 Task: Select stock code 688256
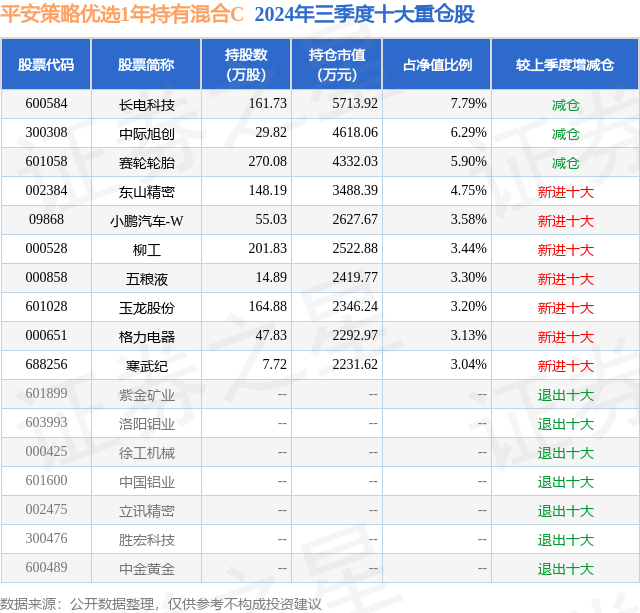coord(46,364)
